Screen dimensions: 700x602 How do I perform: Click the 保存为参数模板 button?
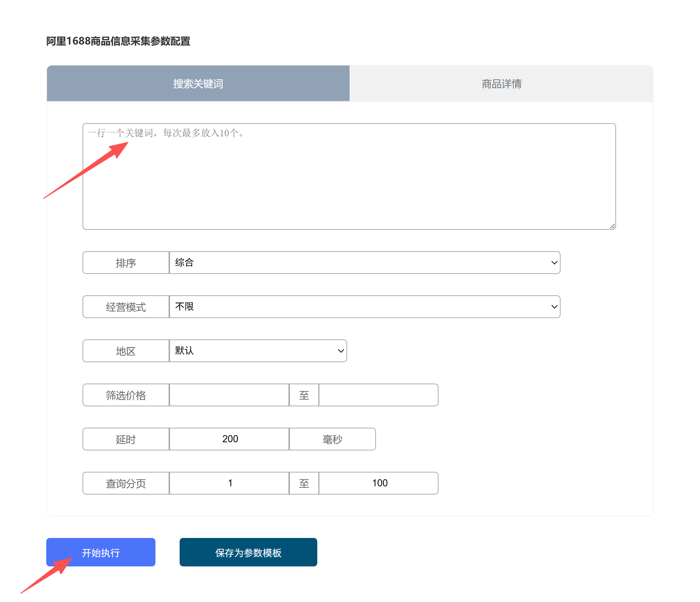[248, 552]
